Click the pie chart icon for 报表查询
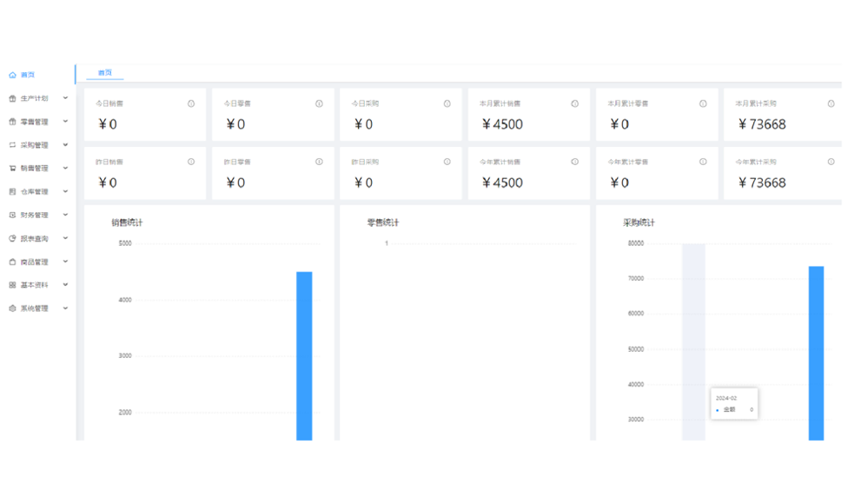The width and height of the screenshot is (848, 504). click(x=12, y=238)
